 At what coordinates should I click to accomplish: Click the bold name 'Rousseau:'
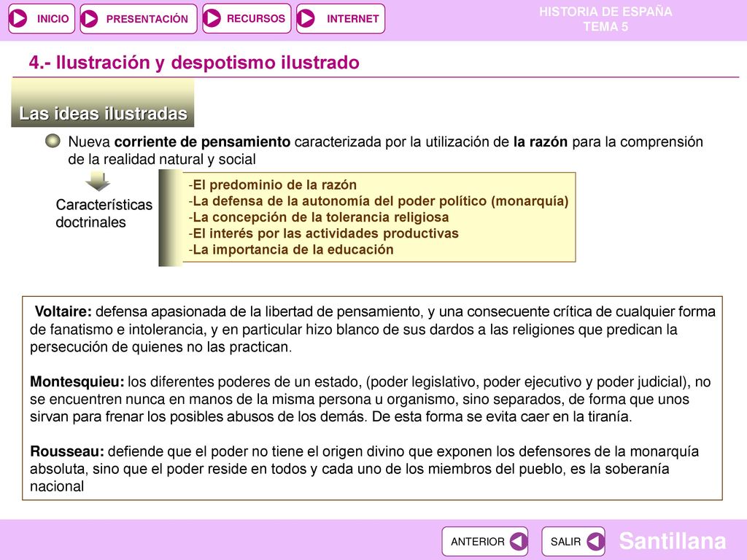(x=67, y=451)
